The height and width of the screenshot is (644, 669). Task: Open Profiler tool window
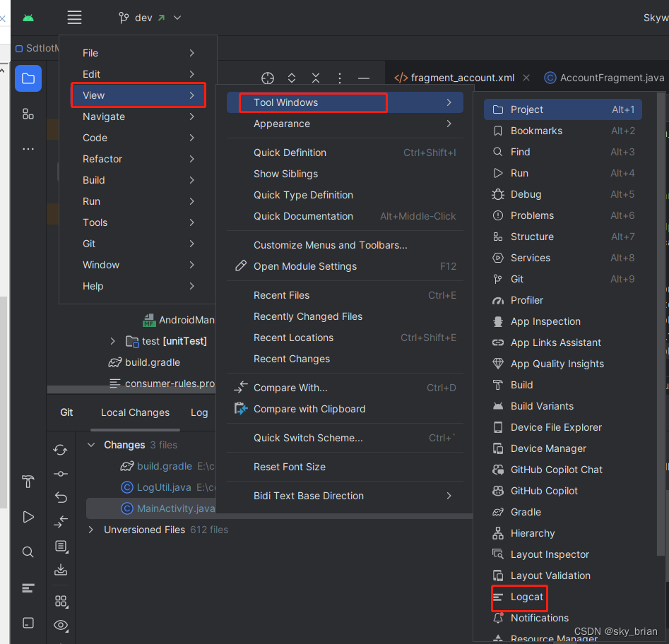(x=563, y=300)
